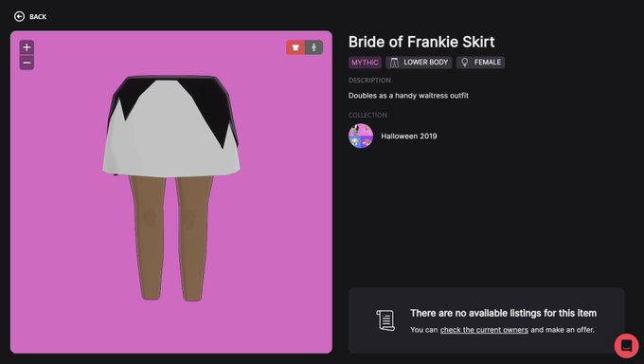
Task: Click the 'Bride of Frankie Skirt' title
Action: 421,42
